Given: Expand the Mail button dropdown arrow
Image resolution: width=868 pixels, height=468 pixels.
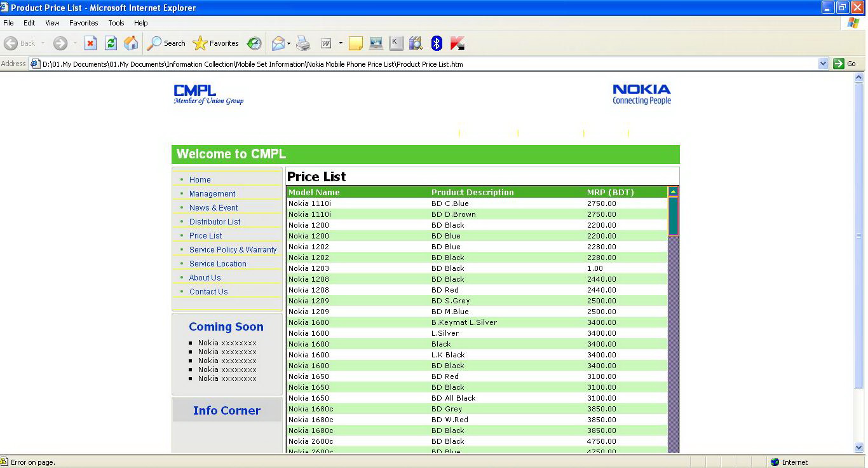Looking at the screenshot, I should (289, 43).
